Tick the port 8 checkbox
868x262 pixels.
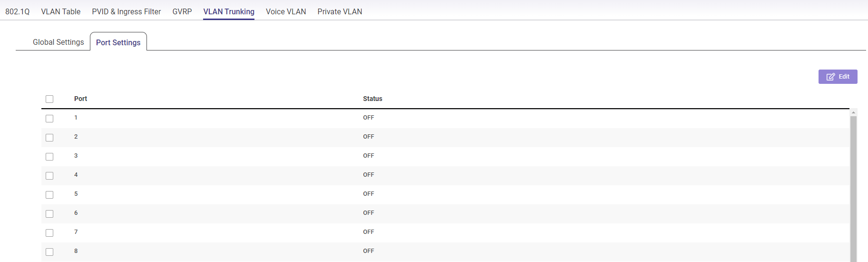pyautogui.click(x=49, y=252)
